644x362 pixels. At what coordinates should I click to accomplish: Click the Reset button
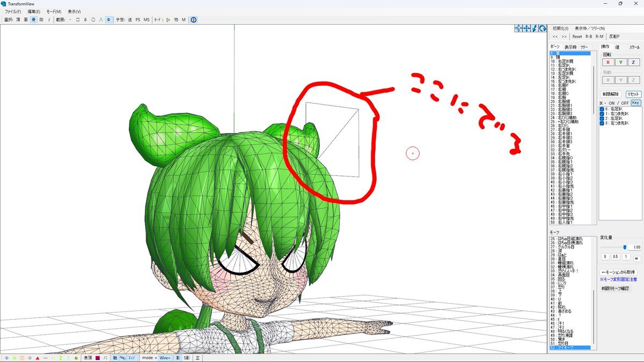pyautogui.click(x=577, y=36)
